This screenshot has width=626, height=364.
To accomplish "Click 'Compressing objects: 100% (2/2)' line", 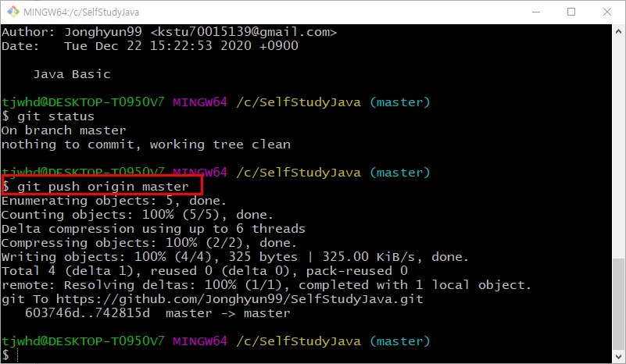I will (149, 243).
